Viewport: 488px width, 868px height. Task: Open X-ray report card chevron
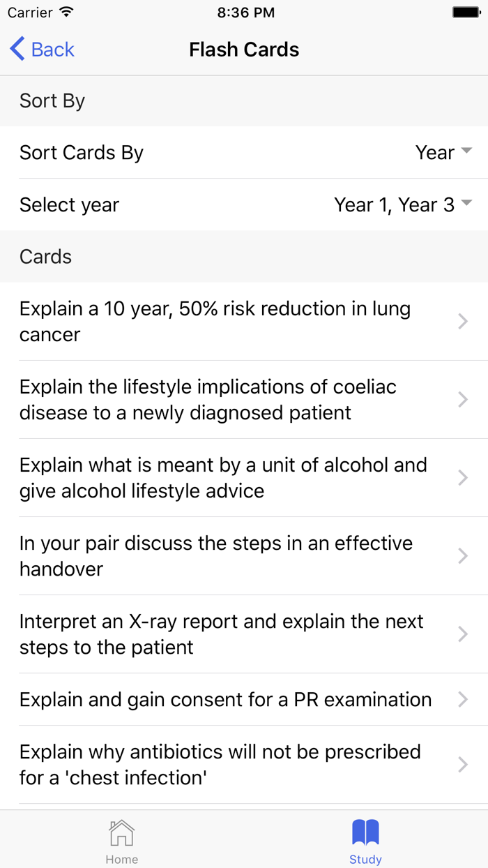(x=462, y=634)
